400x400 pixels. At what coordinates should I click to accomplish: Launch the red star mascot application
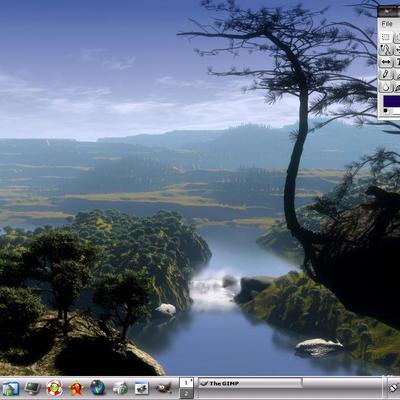tap(76, 388)
